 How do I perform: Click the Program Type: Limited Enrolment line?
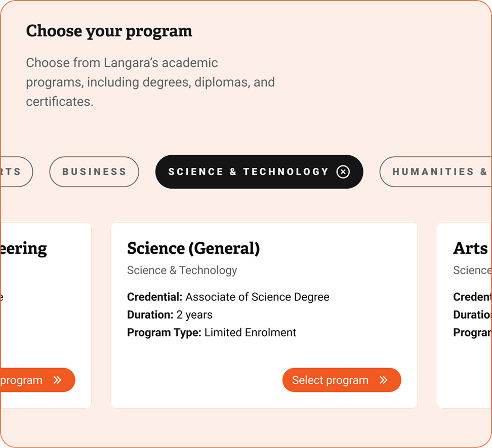point(212,333)
